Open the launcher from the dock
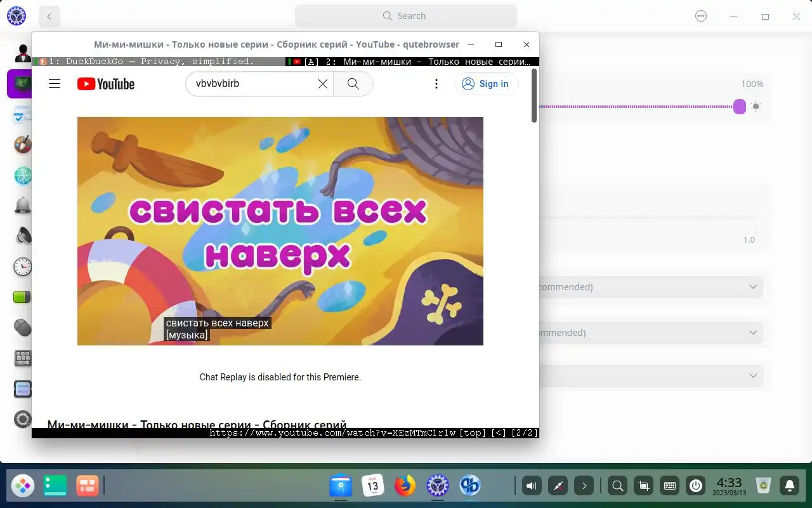 [x=23, y=486]
